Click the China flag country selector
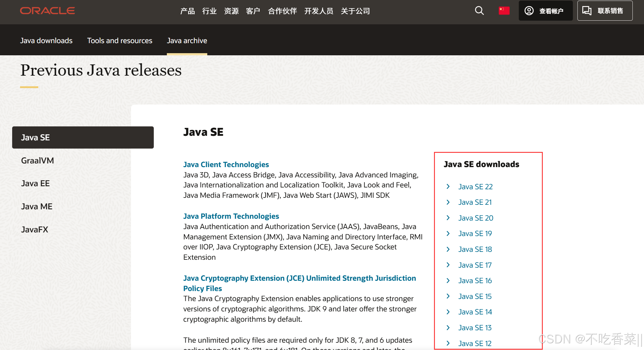 click(504, 11)
